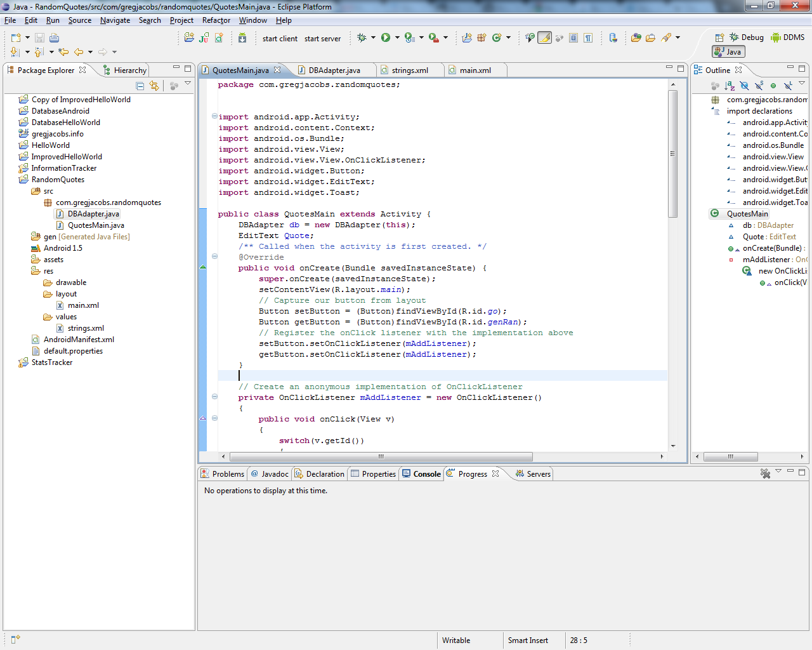Open the Run button dropdown arrow
The image size is (812, 650).
pos(396,38)
